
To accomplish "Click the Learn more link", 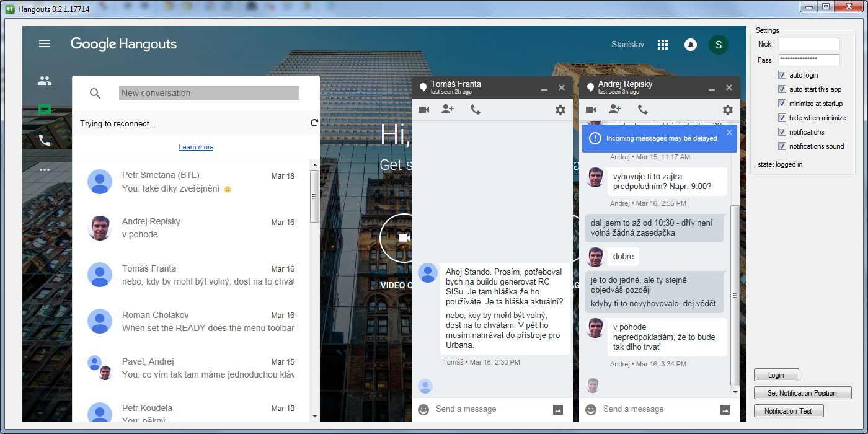I will click(196, 147).
